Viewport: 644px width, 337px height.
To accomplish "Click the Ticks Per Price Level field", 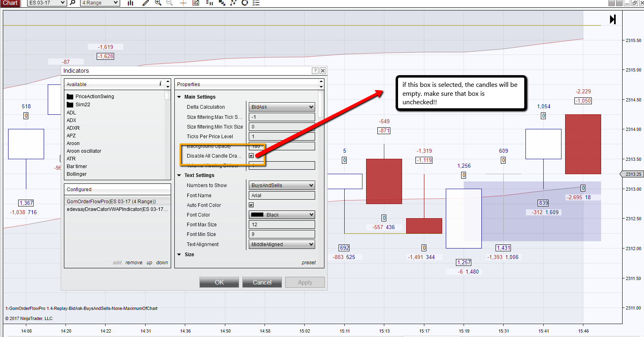I will (x=282, y=137).
